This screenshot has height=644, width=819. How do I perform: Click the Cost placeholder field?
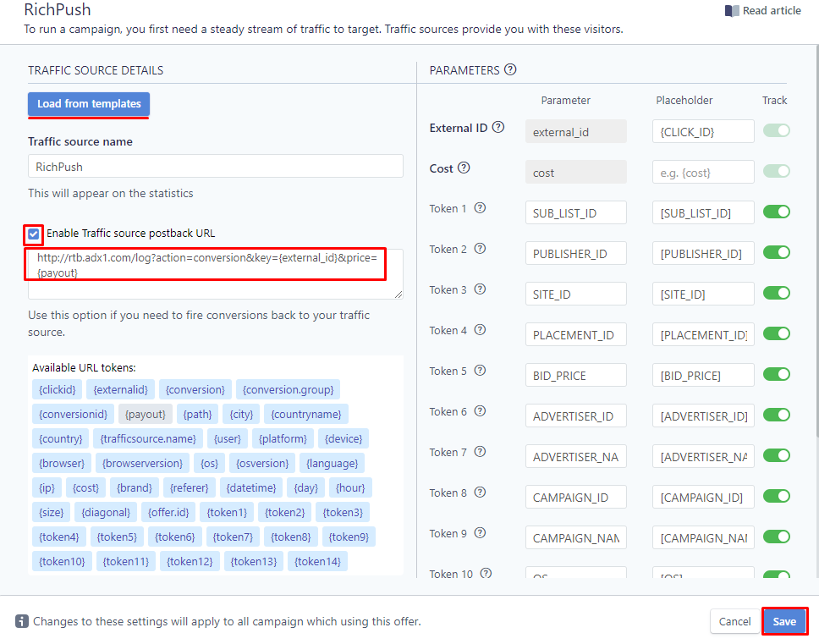(703, 172)
